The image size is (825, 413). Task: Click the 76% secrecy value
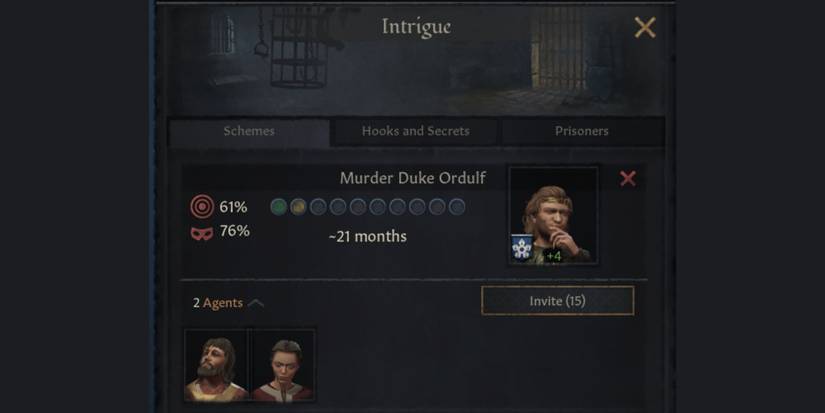point(234,232)
